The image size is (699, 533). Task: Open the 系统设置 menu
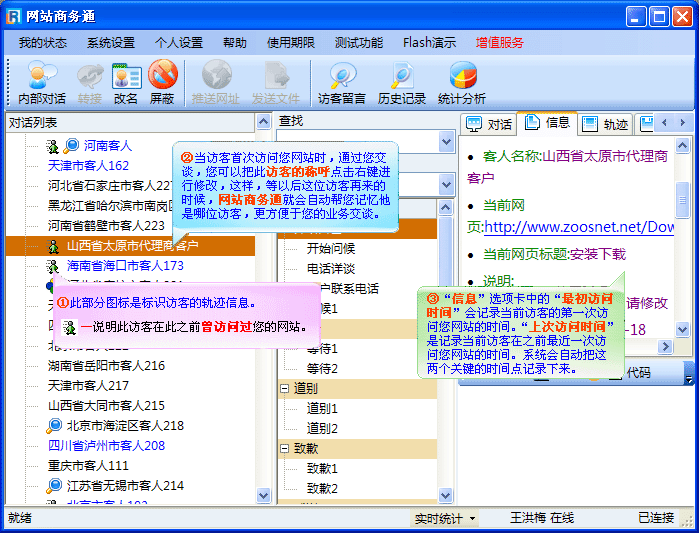pos(110,43)
